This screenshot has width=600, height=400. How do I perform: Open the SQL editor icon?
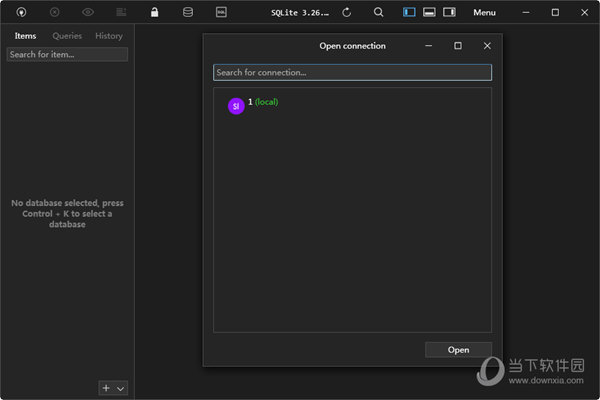221,12
